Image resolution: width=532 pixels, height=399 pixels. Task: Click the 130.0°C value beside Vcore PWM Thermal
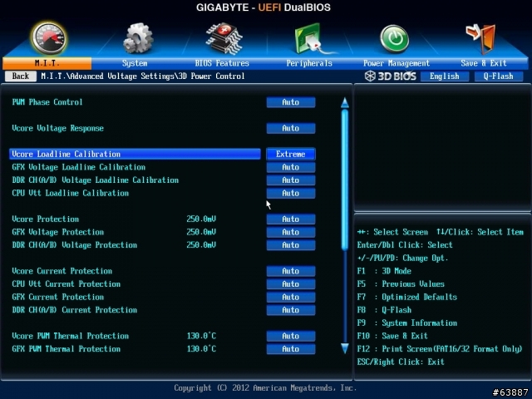click(201, 336)
